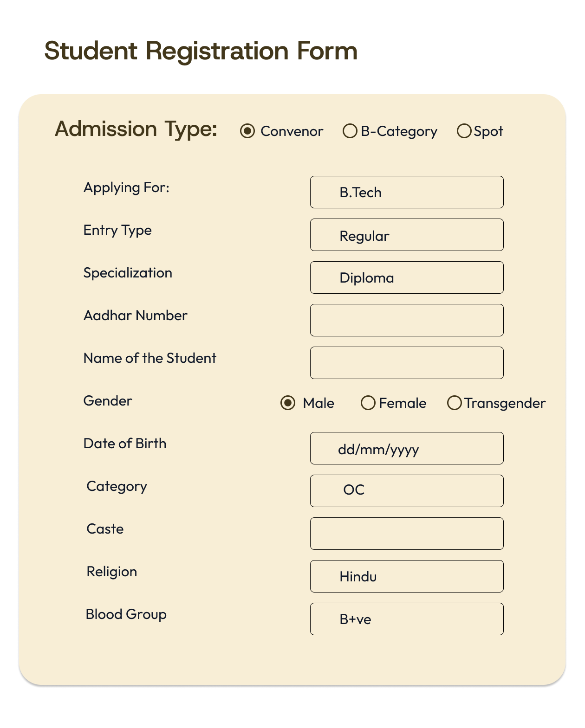Open the Blood Group B+ve dropdown

click(x=407, y=619)
